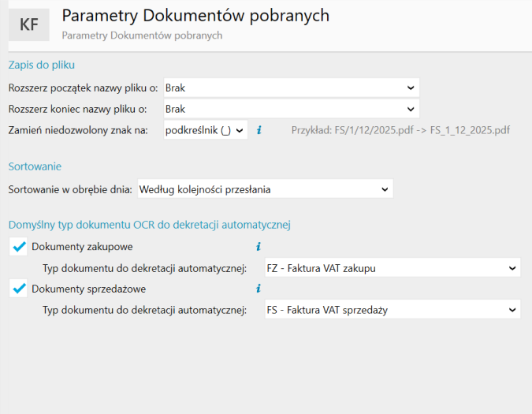Uncheck the Dokumenty zakupowe checkbox

click(18, 247)
